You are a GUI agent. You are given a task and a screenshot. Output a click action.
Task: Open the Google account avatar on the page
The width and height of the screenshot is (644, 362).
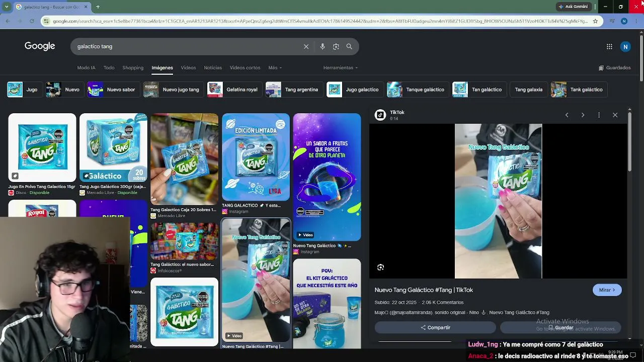click(x=625, y=47)
